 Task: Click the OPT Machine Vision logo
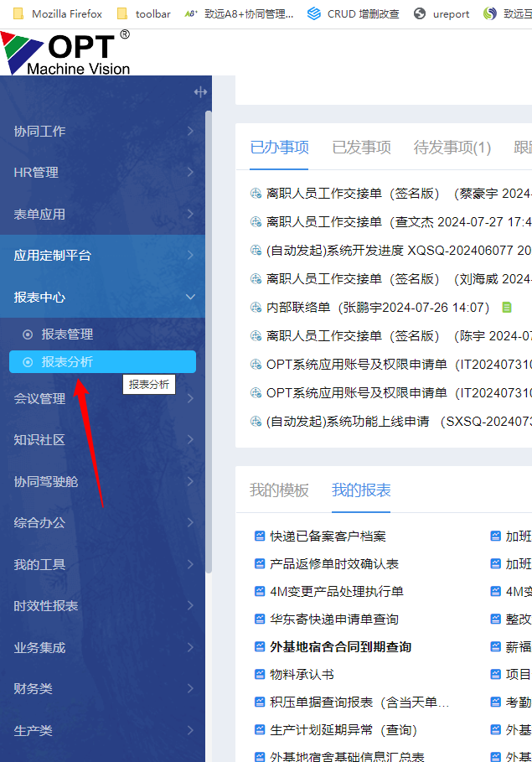(x=67, y=52)
